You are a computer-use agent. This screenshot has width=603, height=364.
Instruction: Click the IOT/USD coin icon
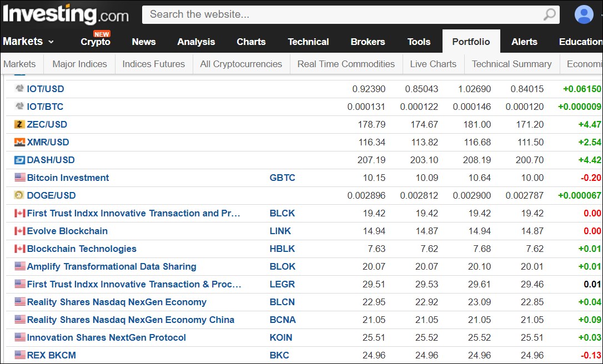[19, 89]
